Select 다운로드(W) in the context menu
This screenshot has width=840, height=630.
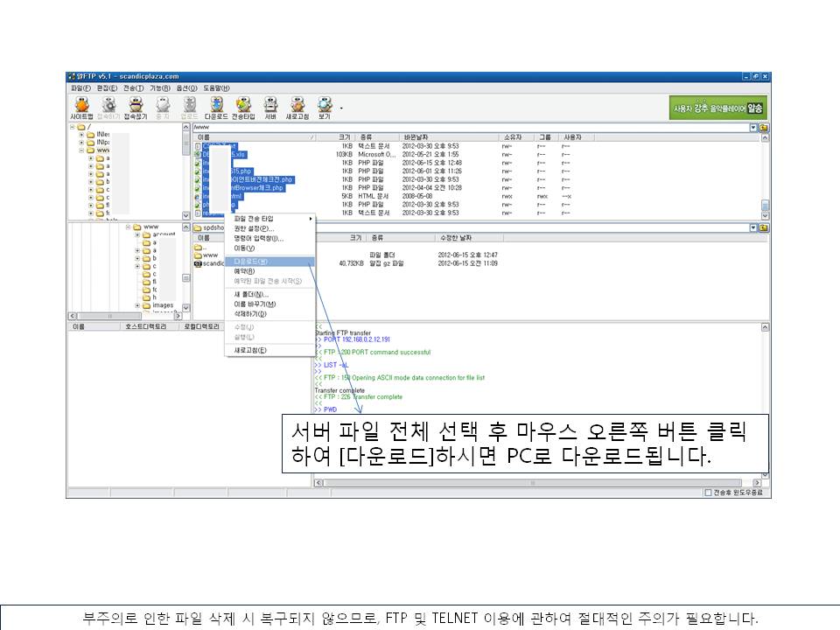point(252,261)
